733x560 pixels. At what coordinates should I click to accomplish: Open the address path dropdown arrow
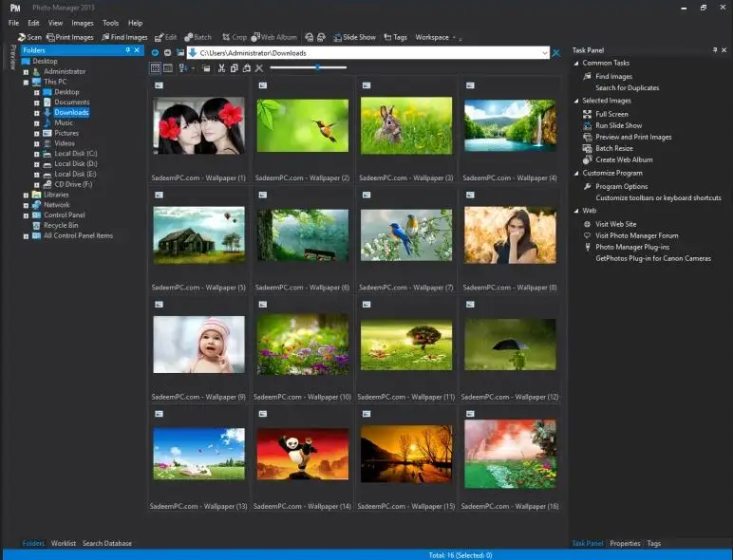point(544,53)
